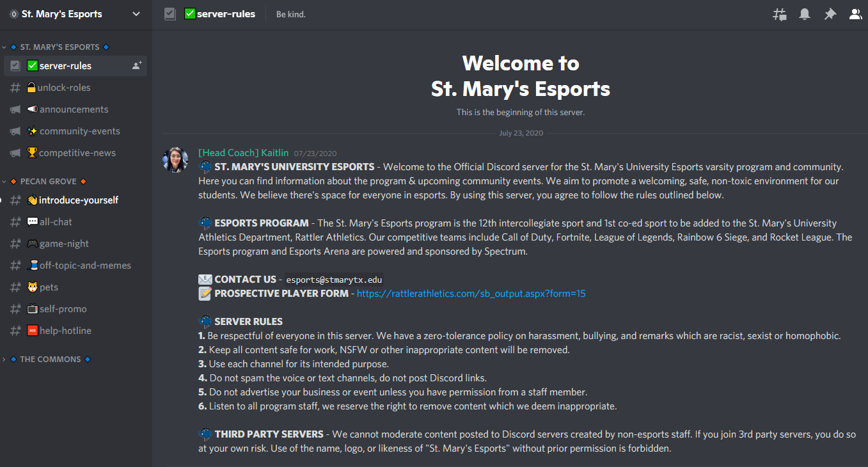The image size is (868, 467).
Task: Open the introduce-yourself channel
Action: (x=78, y=200)
